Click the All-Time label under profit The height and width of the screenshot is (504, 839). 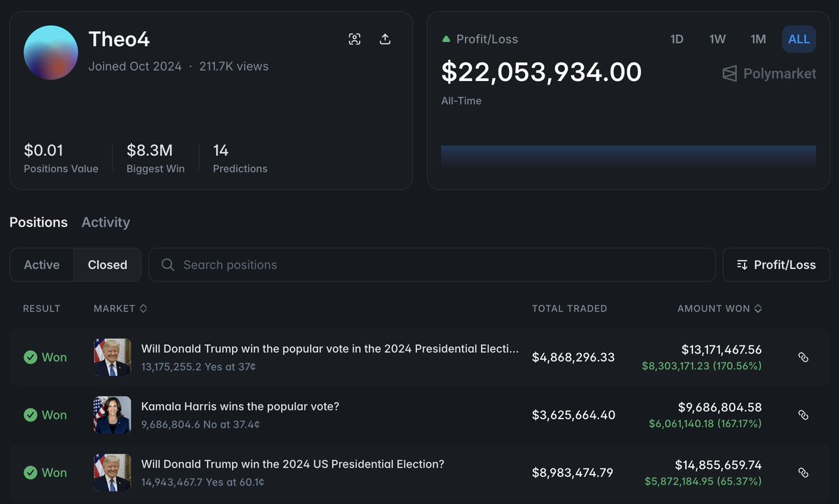[461, 101]
